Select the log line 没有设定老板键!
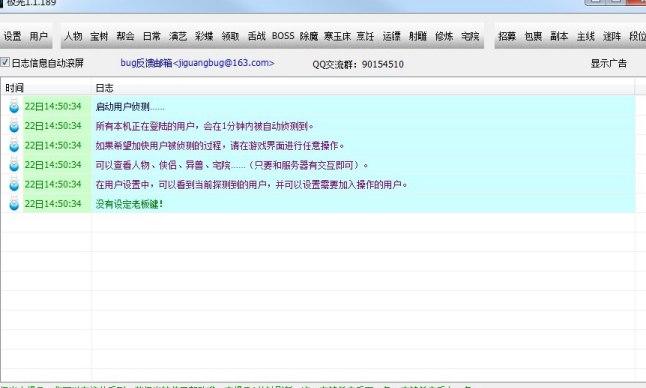 pyautogui.click(x=129, y=204)
